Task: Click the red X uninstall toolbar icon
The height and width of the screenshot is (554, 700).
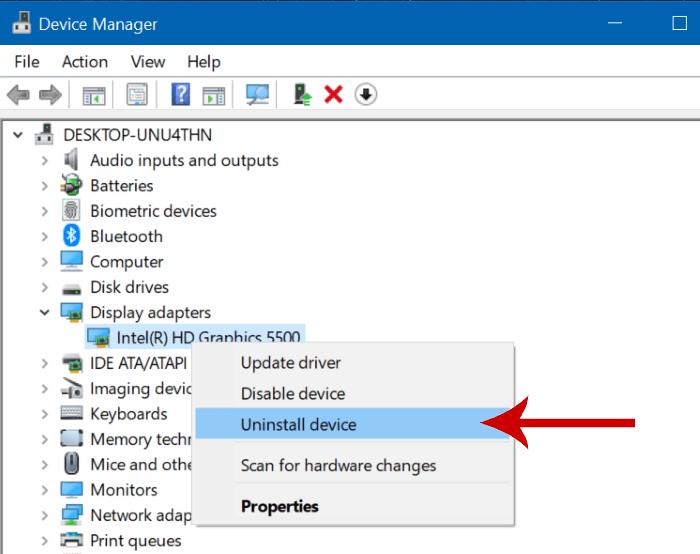Action: 334,95
